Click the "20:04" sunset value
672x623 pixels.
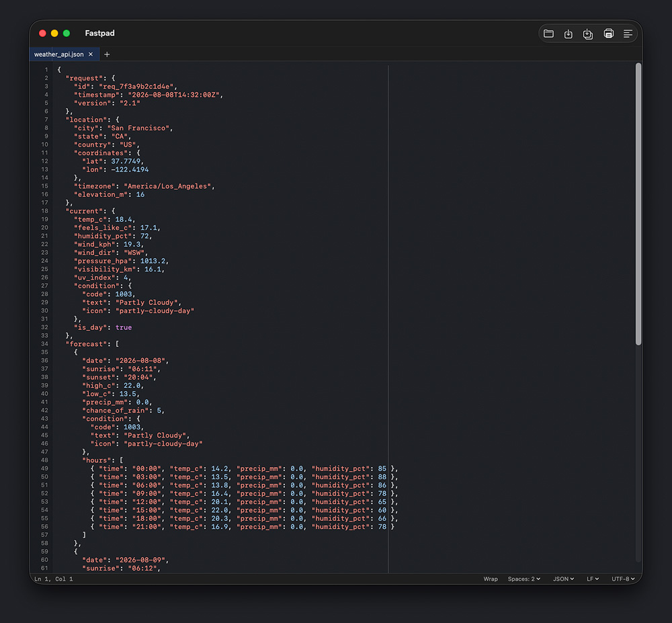[x=138, y=377]
